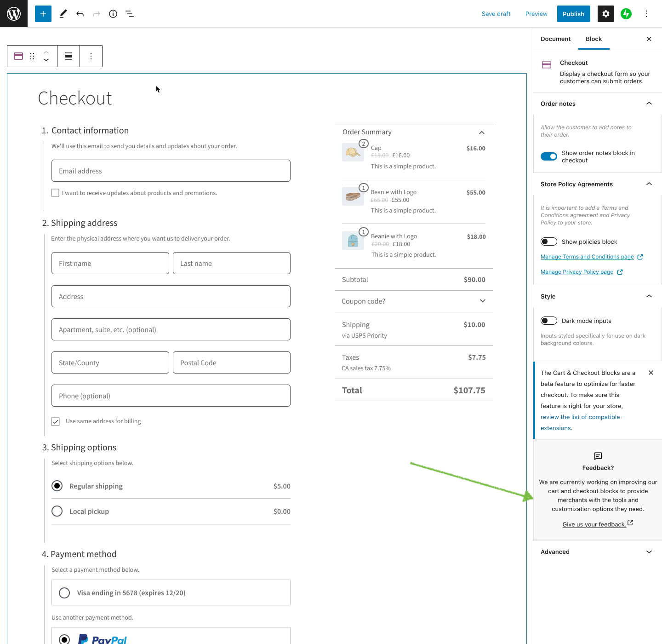This screenshot has height=644, width=662.
Task: Expand the Coupon code section
Action: point(482,301)
